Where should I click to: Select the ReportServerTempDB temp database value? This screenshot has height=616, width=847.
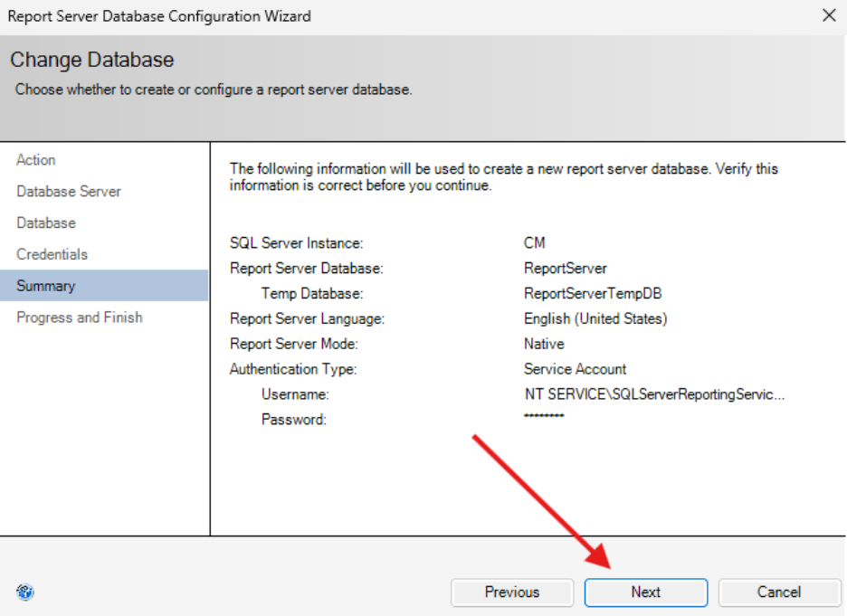[585, 294]
